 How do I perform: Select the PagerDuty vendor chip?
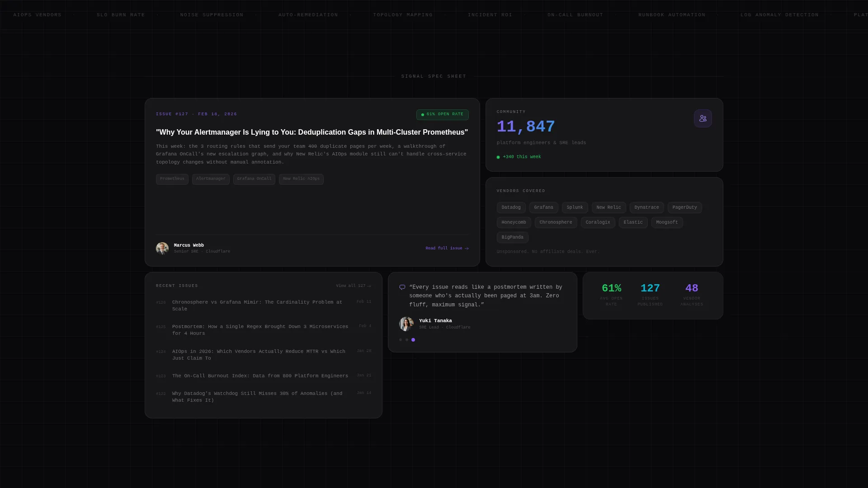coord(685,208)
